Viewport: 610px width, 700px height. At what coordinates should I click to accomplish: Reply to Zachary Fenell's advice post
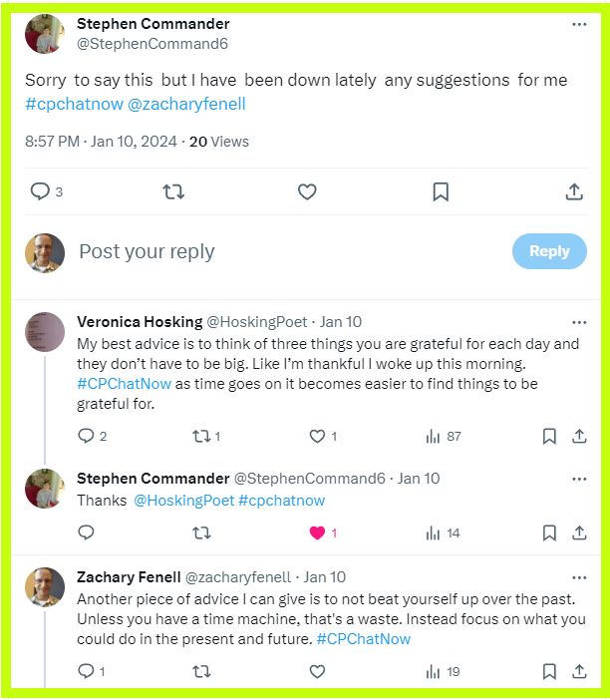click(x=86, y=672)
